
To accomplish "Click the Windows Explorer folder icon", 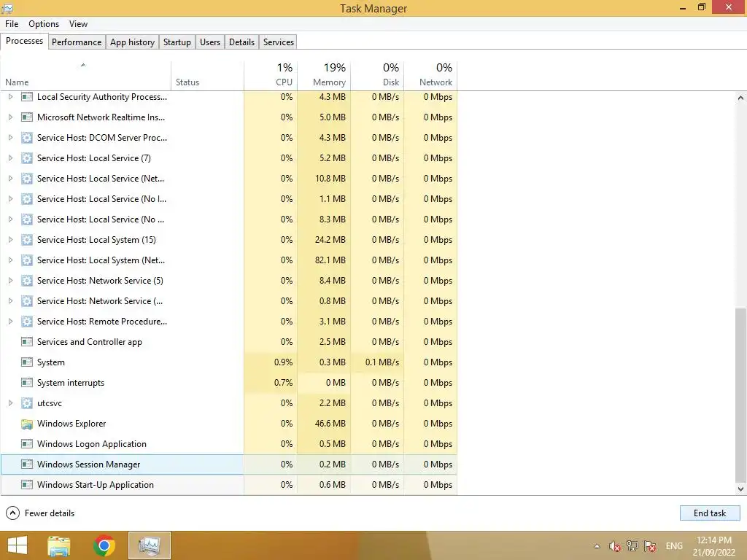I will pyautogui.click(x=27, y=424).
